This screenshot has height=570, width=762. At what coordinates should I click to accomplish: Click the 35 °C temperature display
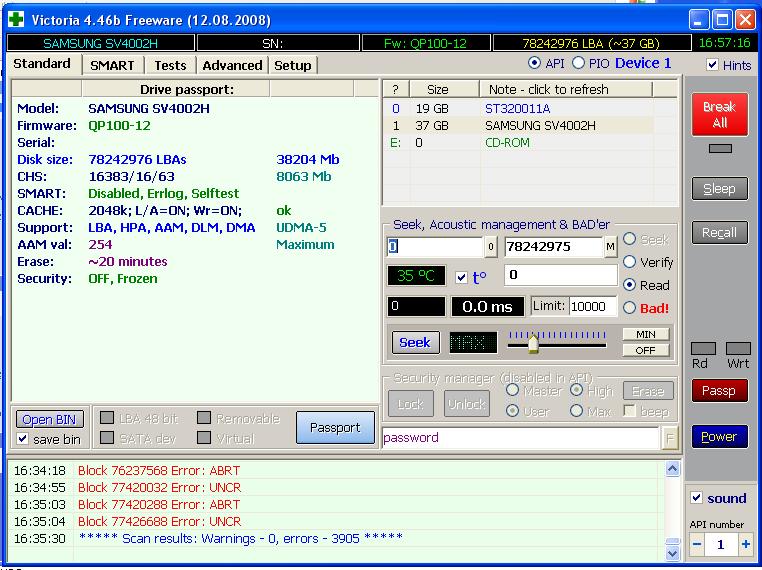pyautogui.click(x=416, y=276)
